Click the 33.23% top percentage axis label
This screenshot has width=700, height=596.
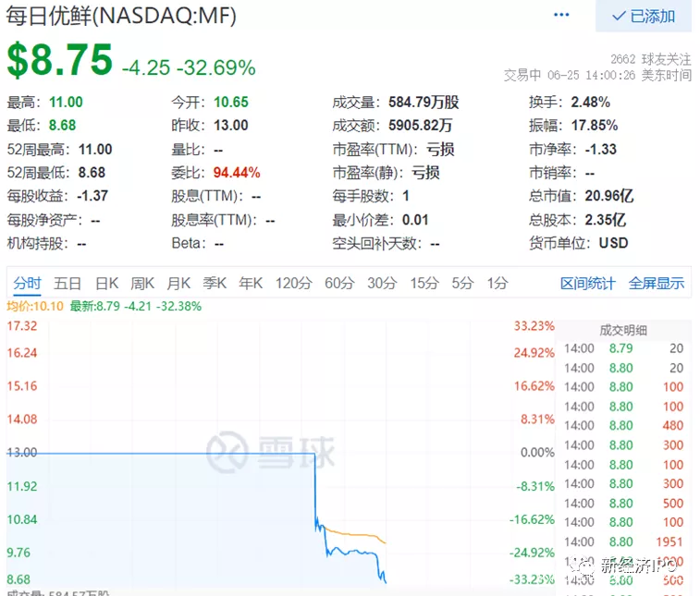tap(534, 325)
